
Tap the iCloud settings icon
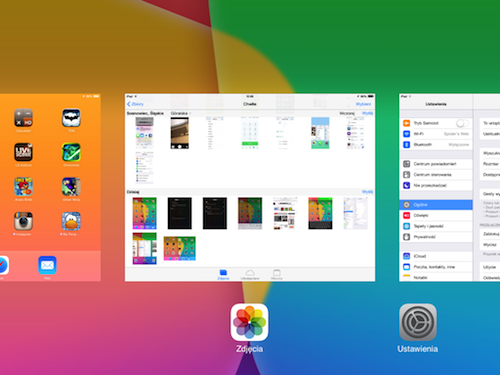[406, 256]
